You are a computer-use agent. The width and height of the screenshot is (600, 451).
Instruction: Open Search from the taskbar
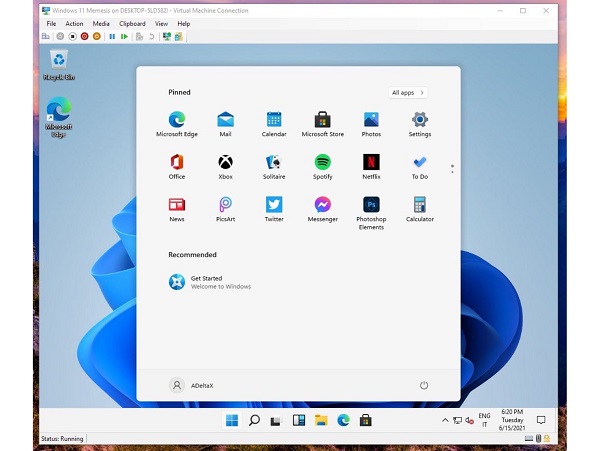(254, 420)
